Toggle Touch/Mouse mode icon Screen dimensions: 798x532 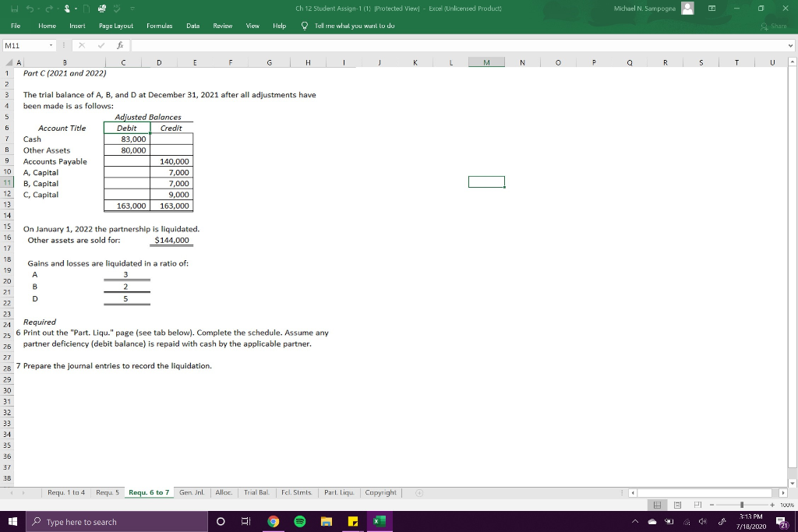click(x=67, y=9)
